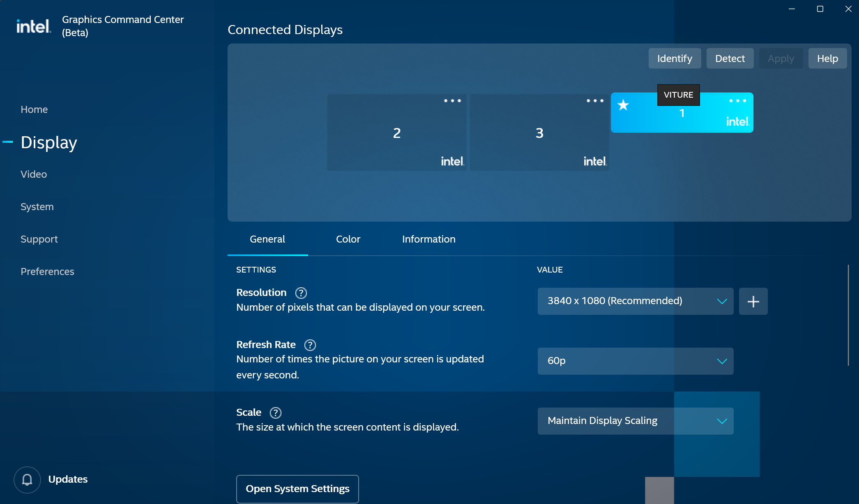Add custom resolution with plus icon

click(x=753, y=302)
